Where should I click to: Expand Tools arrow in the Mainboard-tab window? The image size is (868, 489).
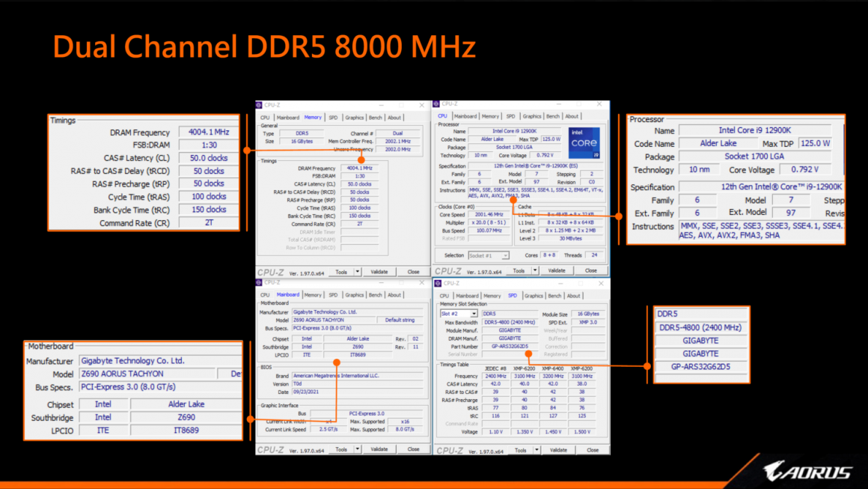(357, 449)
